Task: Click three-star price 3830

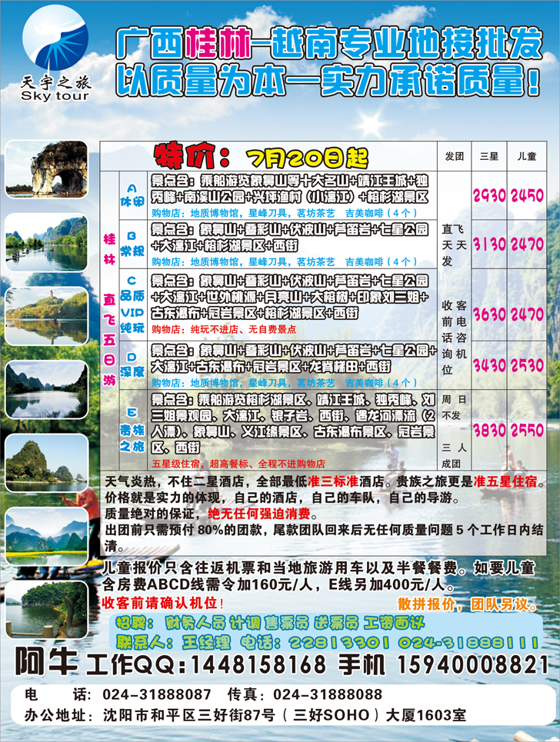Action: click(489, 430)
